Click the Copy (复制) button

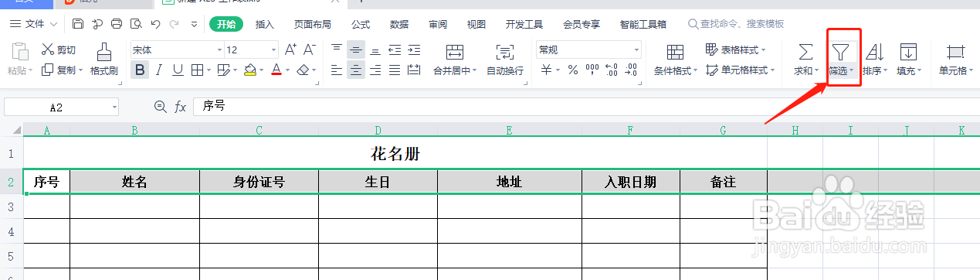(x=62, y=70)
